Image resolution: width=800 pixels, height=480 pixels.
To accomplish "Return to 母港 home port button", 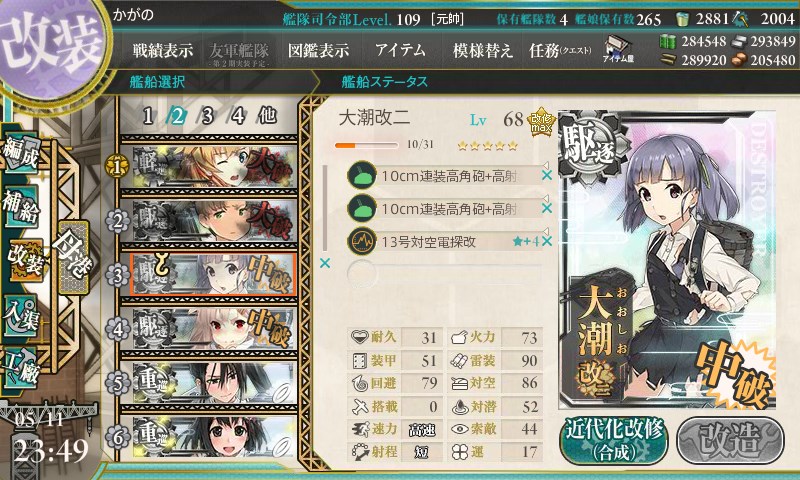I will (74, 258).
